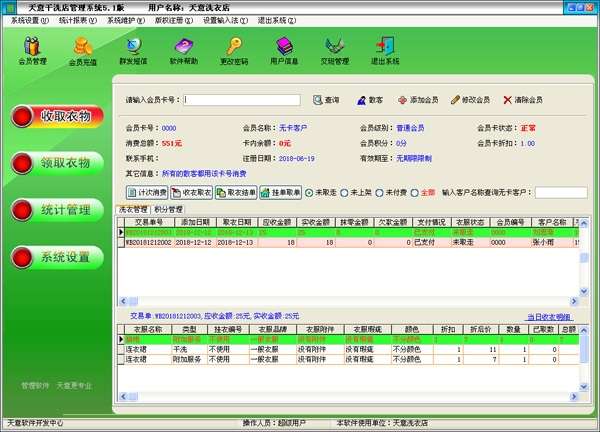
Task: Switch to the 积分管理 tab
Action: (170, 210)
